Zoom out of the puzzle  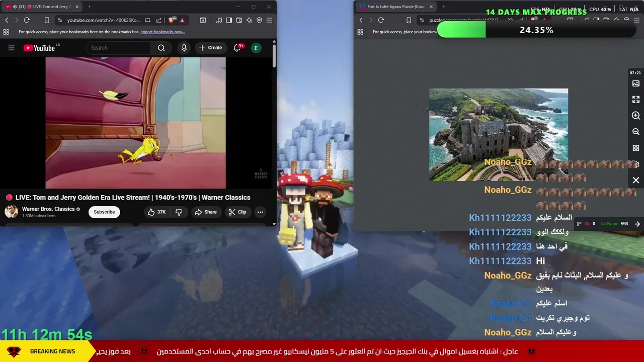tap(636, 132)
